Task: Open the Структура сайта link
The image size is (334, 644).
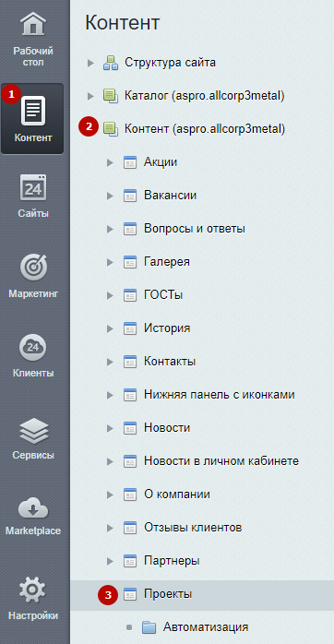Action: pyautogui.click(x=170, y=63)
